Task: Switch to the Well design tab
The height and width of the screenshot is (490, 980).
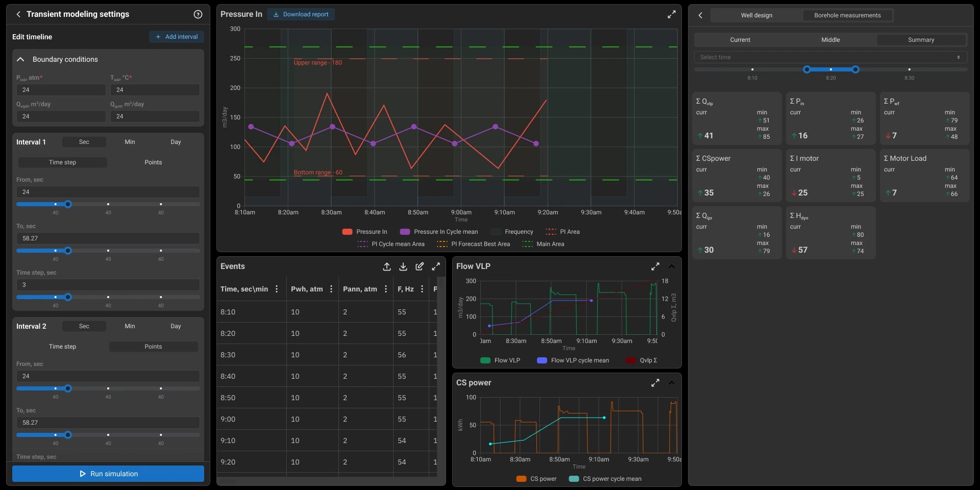Action: click(756, 15)
